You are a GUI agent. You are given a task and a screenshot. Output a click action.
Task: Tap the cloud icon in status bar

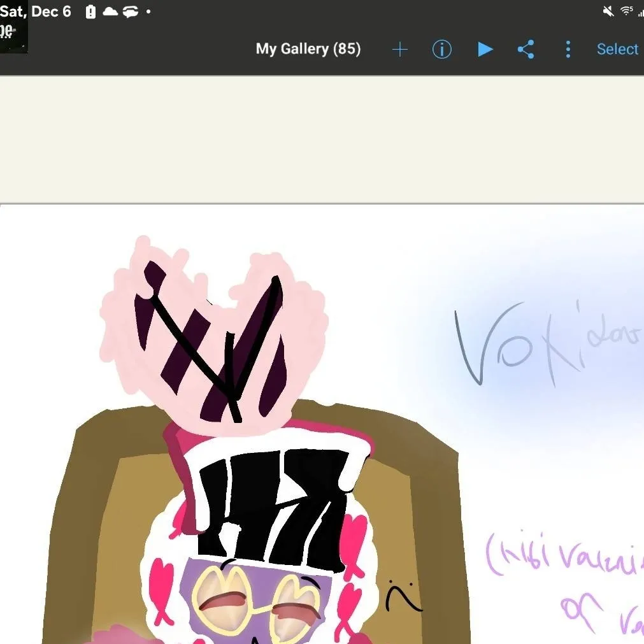click(x=110, y=12)
